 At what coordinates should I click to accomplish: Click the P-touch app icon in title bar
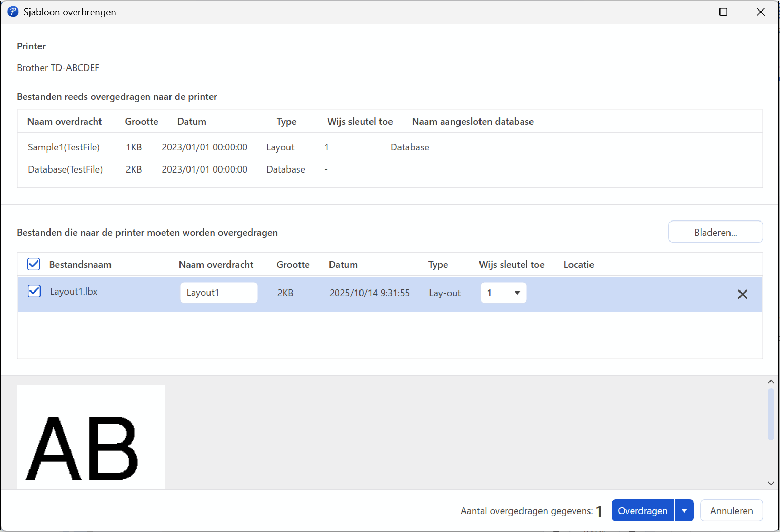13,12
